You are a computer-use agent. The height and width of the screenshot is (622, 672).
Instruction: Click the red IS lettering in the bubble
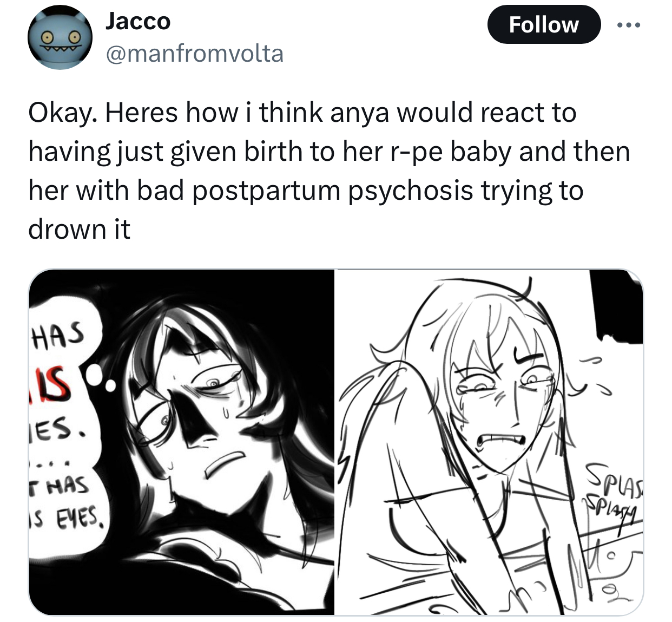point(52,382)
